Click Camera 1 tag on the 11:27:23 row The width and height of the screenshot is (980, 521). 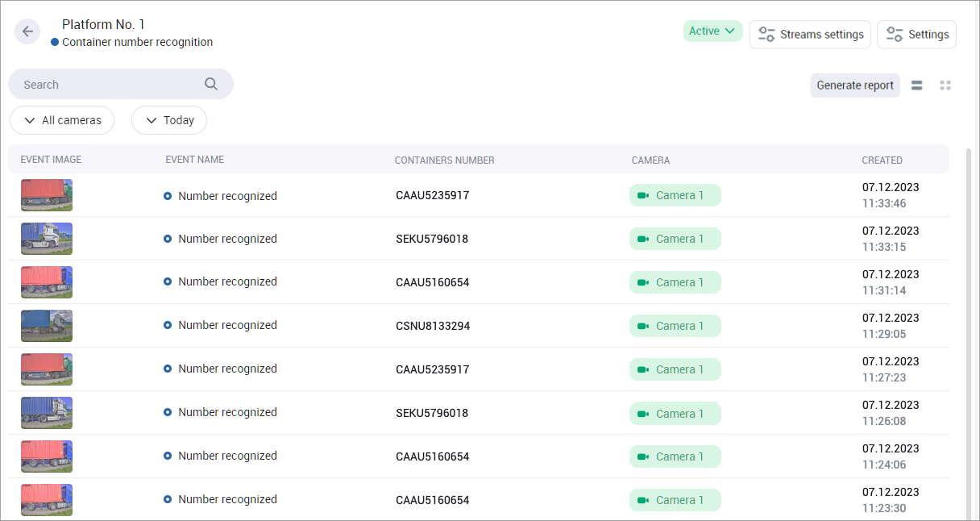click(675, 369)
